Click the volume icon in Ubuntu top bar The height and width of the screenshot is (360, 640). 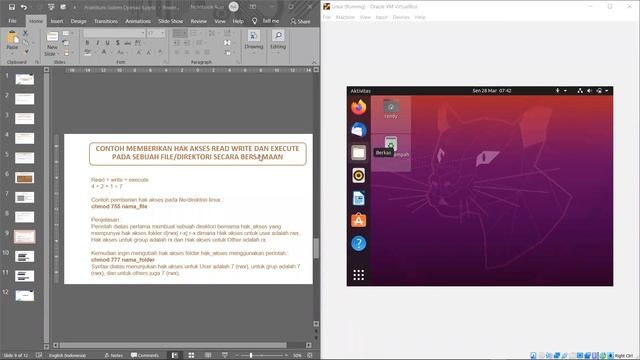coord(589,91)
